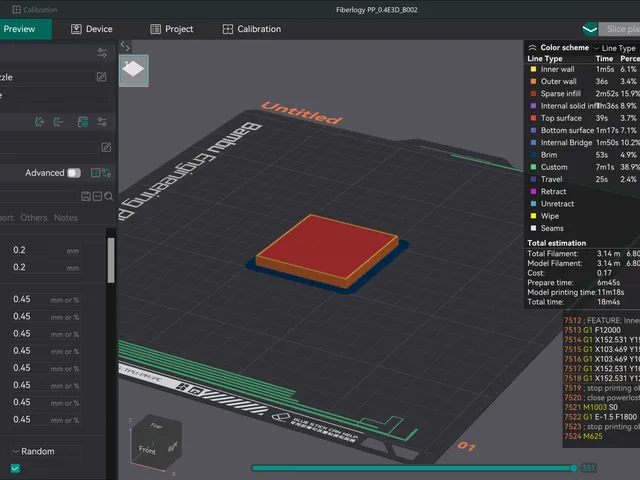
Task: Click the red cube model on plate
Action: [327, 250]
